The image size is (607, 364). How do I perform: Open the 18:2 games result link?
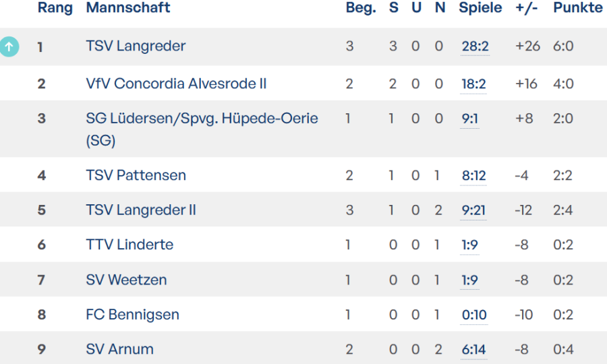(x=473, y=84)
